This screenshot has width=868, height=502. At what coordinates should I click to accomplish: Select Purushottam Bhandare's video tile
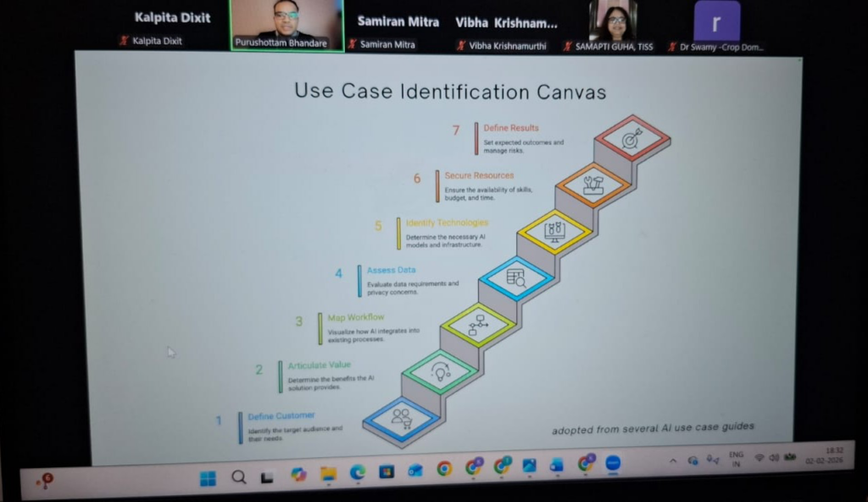(x=287, y=24)
